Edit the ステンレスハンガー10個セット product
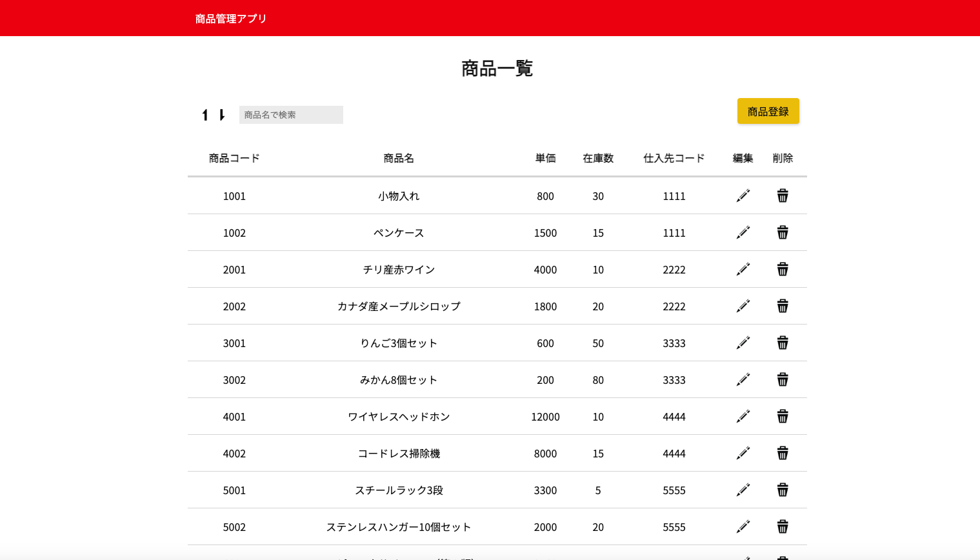The image size is (980, 560). (743, 526)
